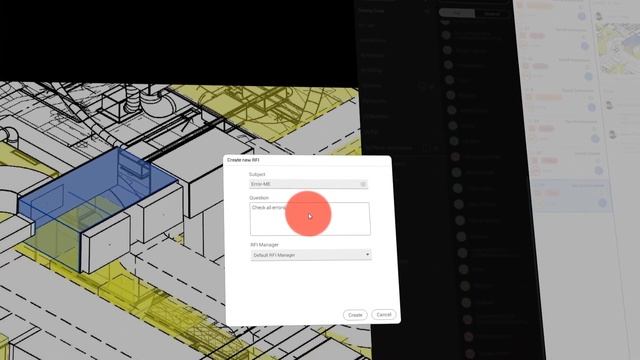Cancel the Create new RFI dialog
Viewport: 640px width, 360px height.
click(x=384, y=315)
